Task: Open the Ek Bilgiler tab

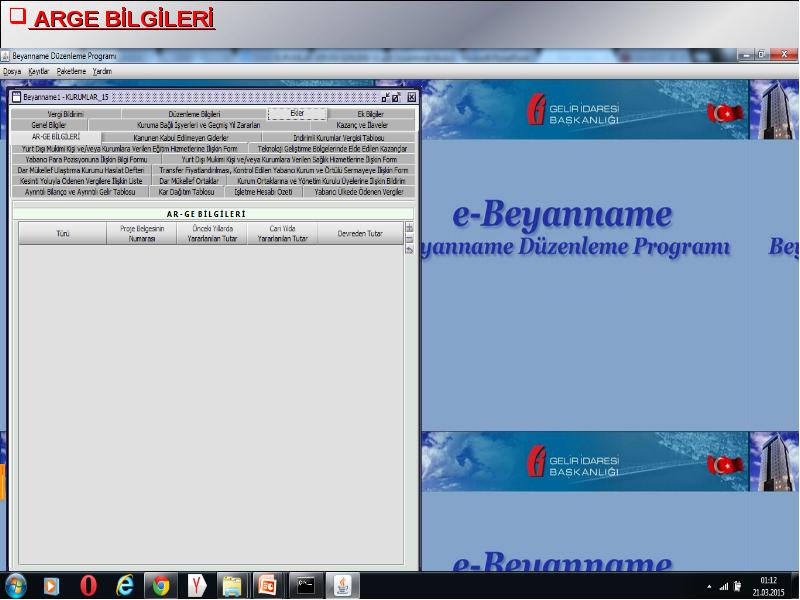Action: [x=371, y=114]
